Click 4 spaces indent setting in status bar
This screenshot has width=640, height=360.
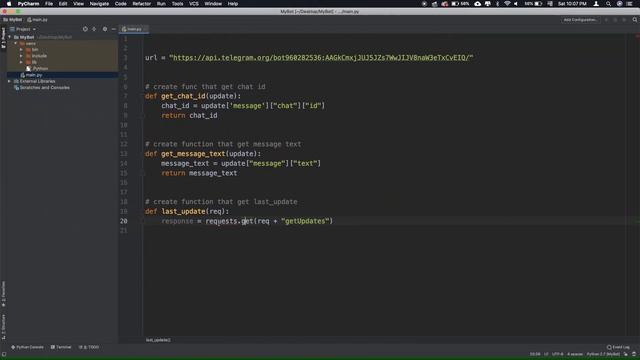click(x=575, y=354)
